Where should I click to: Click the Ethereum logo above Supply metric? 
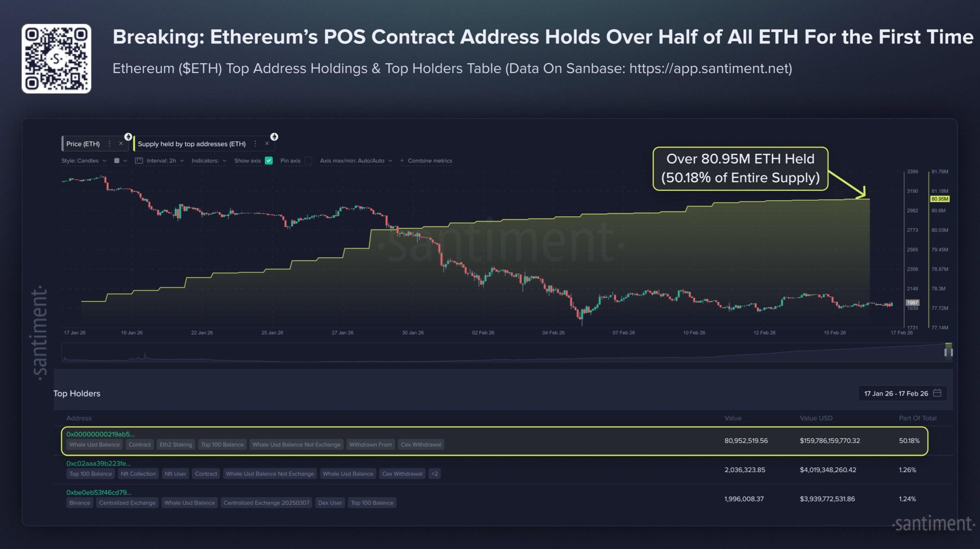point(274,137)
